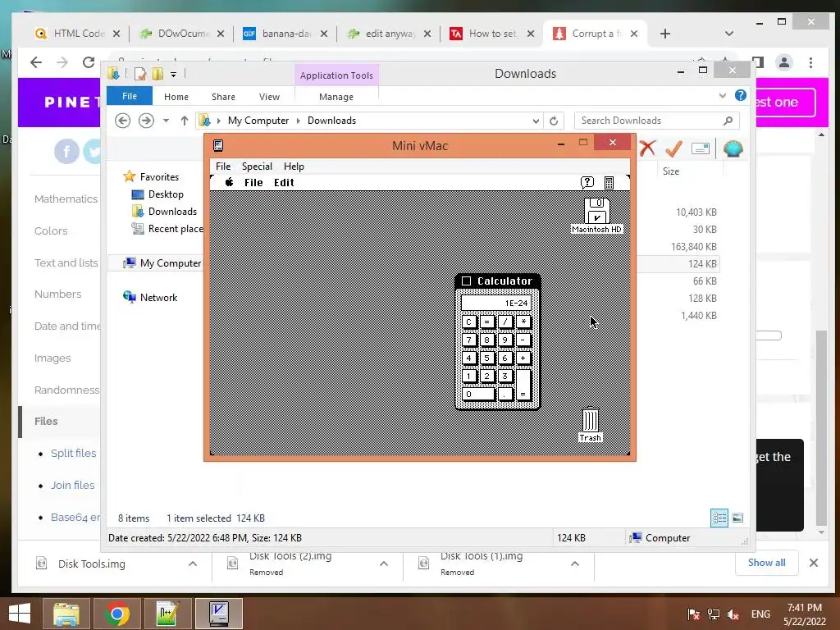Click the card-shaped toolbar icon beside checkmark
Image resolution: width=840 pixels, height=630 pixels.
pos(701,148)
